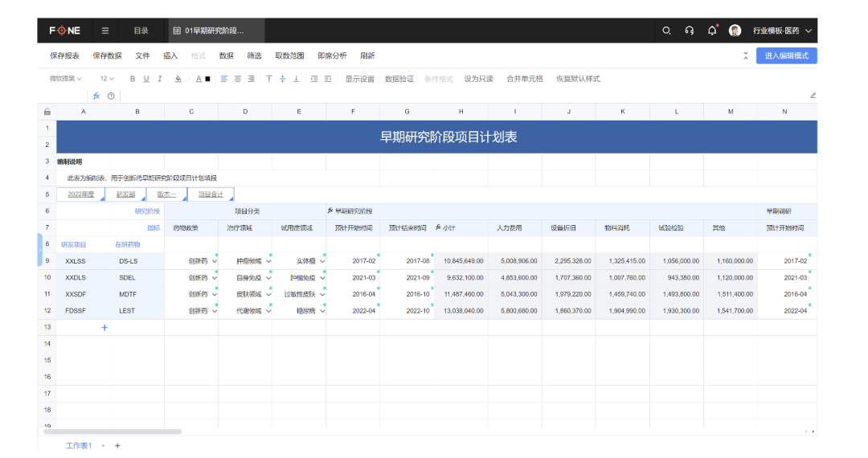This screenshot has width=868, height=458.
Task: Click the pencil edit icon at formula bar
Action: coord(813,95)
